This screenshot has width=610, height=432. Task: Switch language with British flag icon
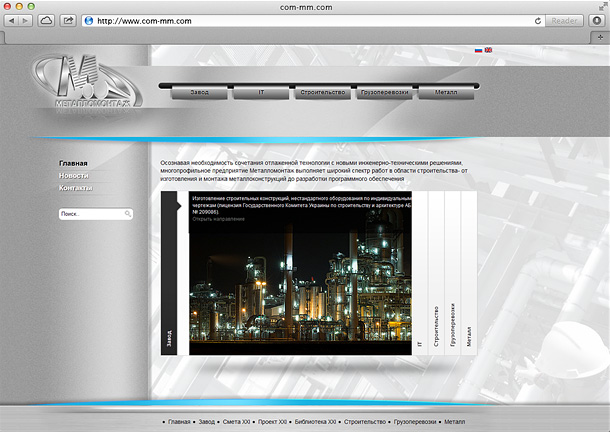(488, 50)
